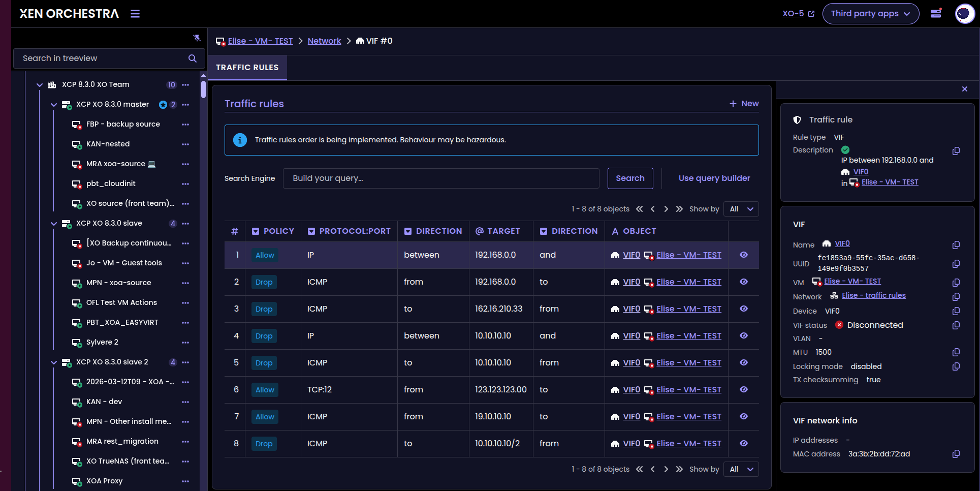Click the treeview search magnifier icon
Image resolution: width=980 pixels, height=491 pixels.
coord(193,58)
